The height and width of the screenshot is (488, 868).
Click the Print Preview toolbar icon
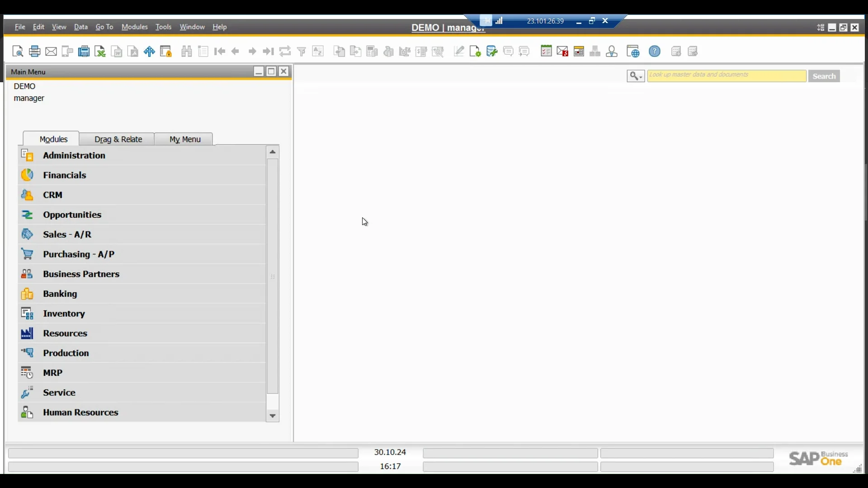click(18, 52)
